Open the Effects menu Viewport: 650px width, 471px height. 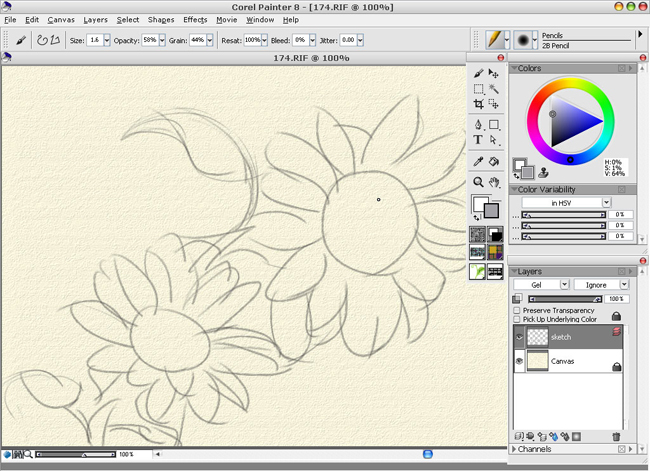pos(195,19)
